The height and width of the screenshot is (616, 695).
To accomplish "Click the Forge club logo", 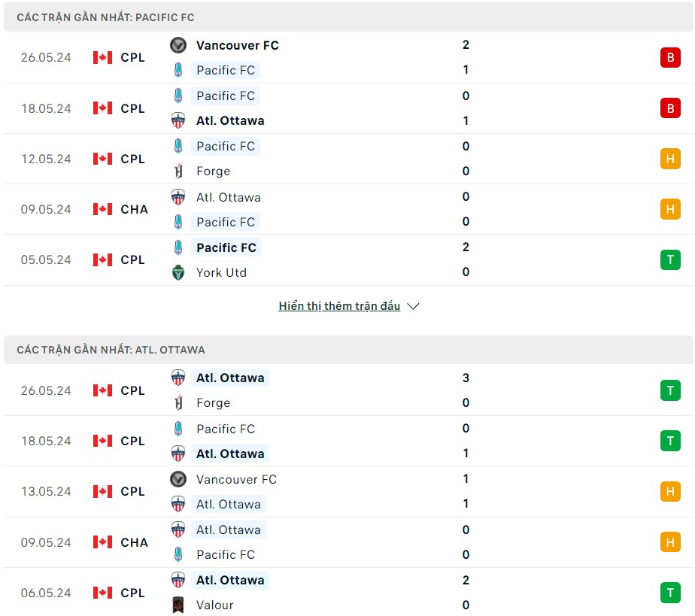I will click(x=178, y=171).
